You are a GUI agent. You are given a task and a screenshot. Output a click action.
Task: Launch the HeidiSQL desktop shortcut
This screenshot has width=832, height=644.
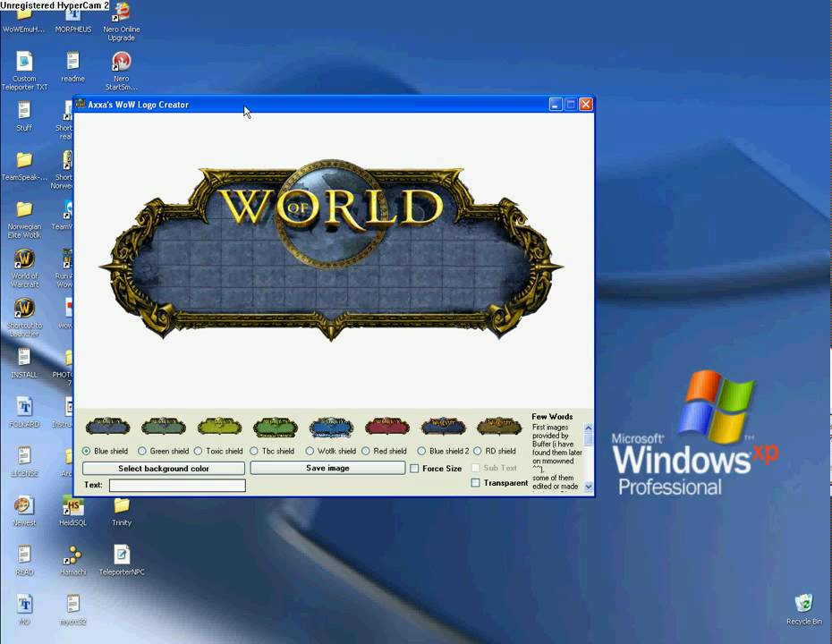coord(72,511)
